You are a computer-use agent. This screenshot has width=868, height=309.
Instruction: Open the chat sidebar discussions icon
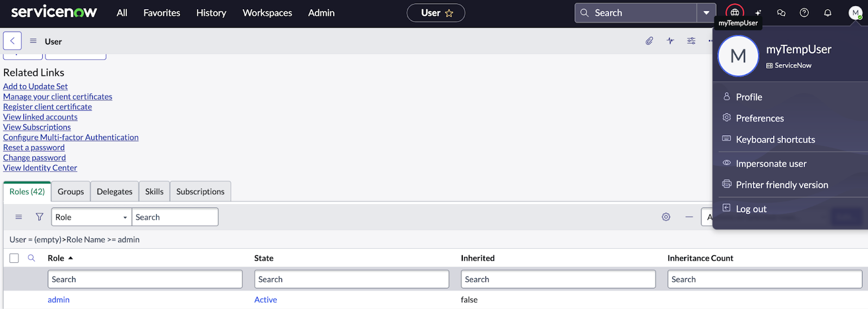781,12
